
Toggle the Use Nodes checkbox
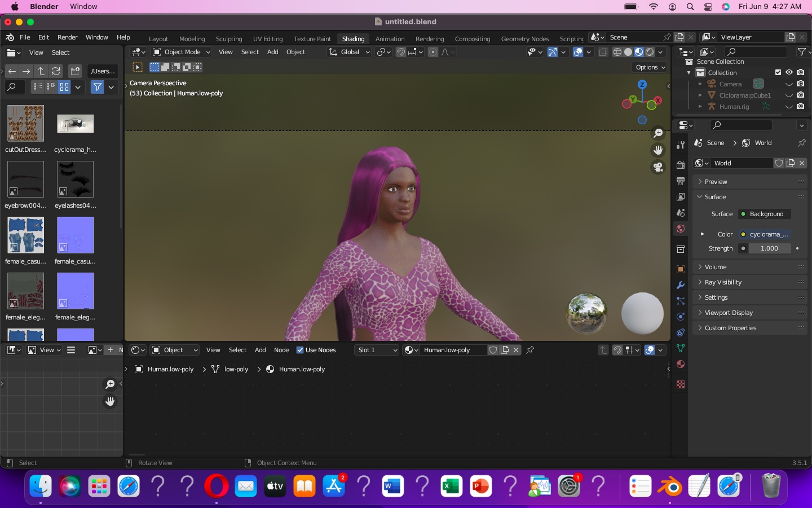[x=300, y=350]
